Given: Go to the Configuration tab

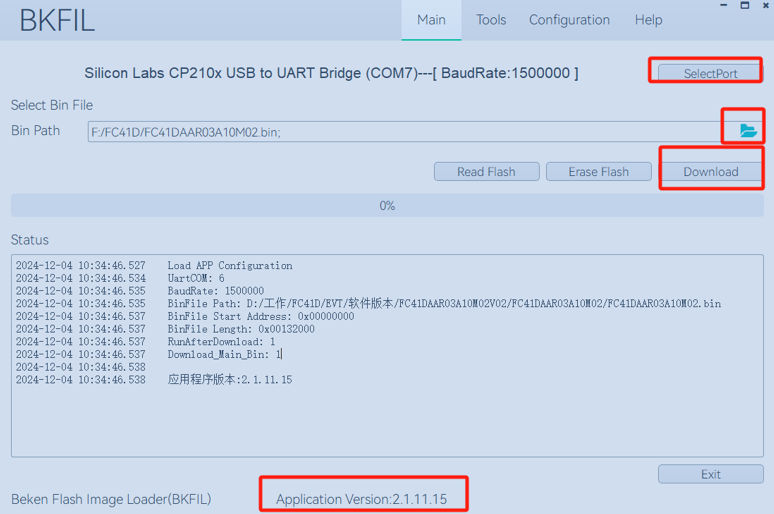Looking at the screenshot, I should 569,20.
